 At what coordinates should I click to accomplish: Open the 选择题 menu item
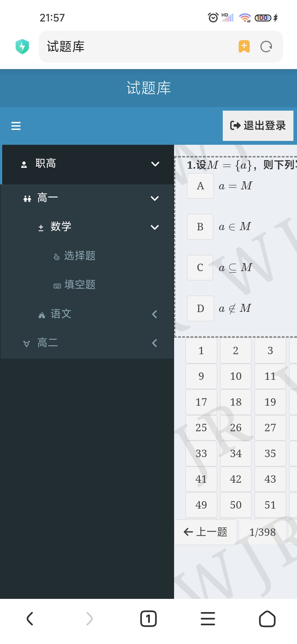coord(80,256)
